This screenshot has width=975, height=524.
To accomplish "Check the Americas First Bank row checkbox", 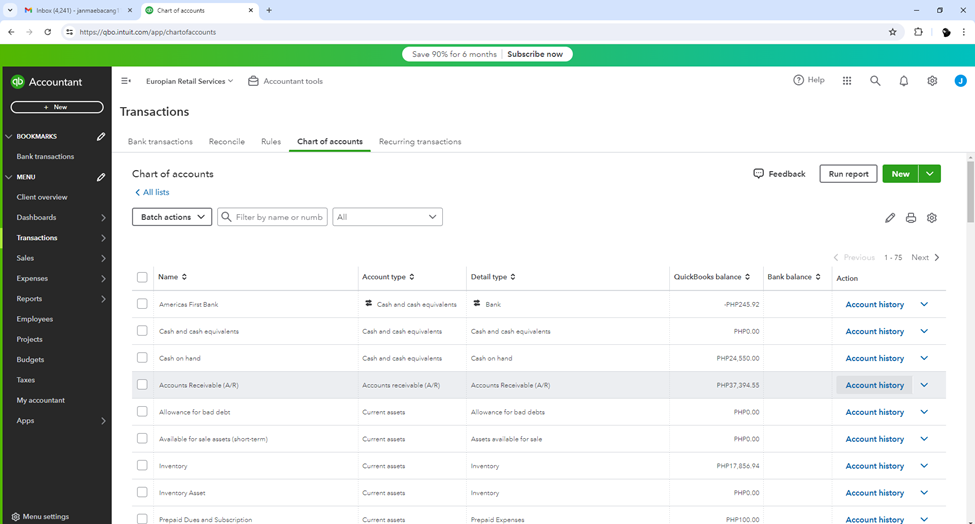I will [142, 304].
